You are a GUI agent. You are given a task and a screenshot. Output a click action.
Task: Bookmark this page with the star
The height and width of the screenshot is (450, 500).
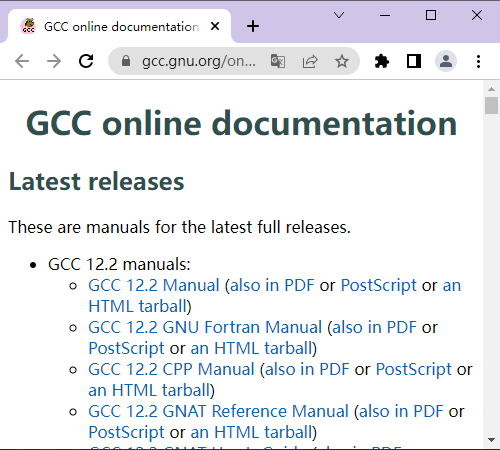point(342,61)
